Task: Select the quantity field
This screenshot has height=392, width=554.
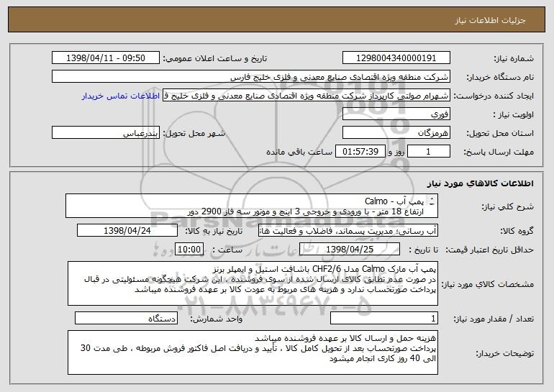Action: point(384,318)
